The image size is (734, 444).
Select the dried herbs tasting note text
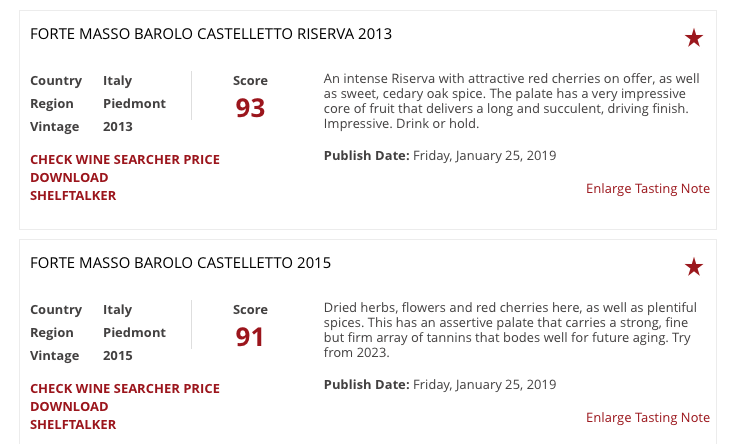pos(510,330)
